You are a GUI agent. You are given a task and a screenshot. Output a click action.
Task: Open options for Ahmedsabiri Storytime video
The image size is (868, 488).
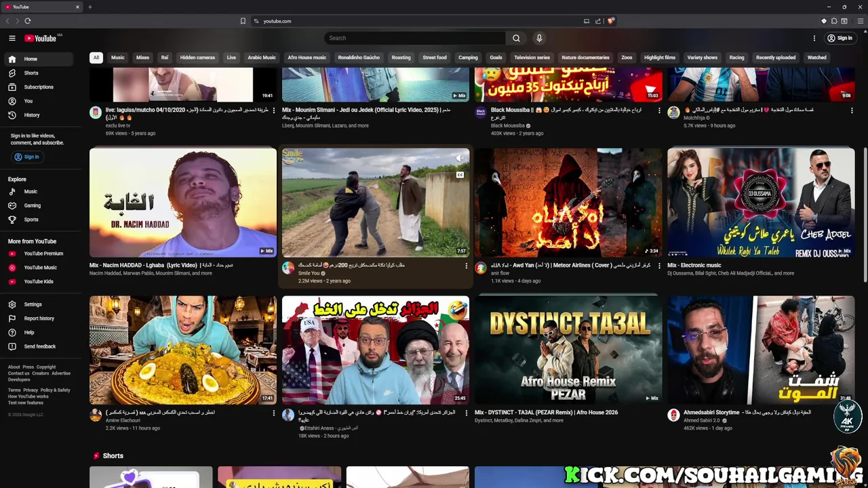click(852, 413)
